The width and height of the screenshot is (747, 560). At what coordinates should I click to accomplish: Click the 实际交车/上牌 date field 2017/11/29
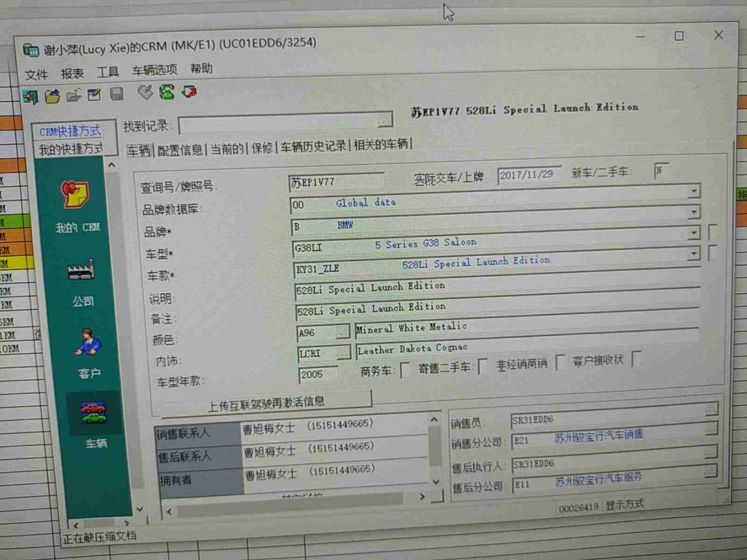[529, 175]
